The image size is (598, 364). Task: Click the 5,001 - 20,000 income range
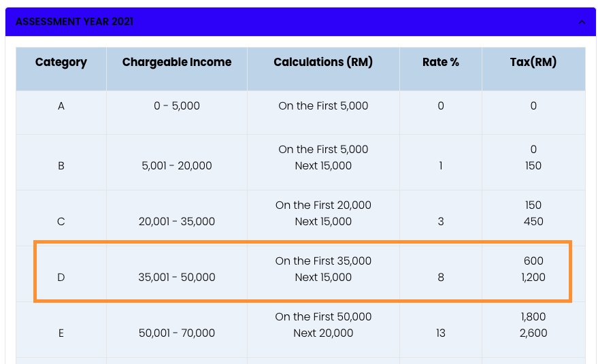point(177,165)
